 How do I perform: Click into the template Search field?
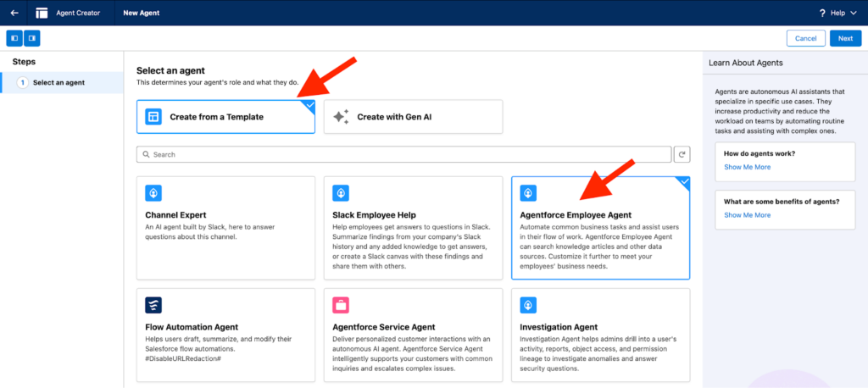pyautogui.click(x=403, y=155)
